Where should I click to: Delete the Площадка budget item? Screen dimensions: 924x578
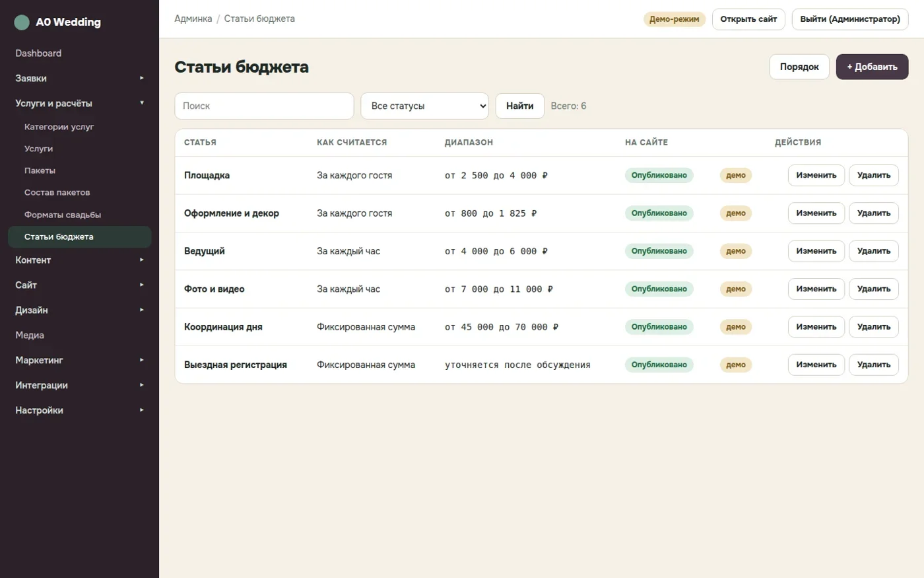pos(874,175)
